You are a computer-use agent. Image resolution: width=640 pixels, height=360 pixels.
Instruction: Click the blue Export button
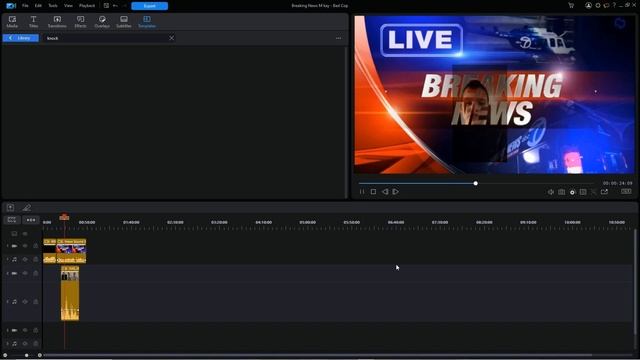tap(149, 6)
